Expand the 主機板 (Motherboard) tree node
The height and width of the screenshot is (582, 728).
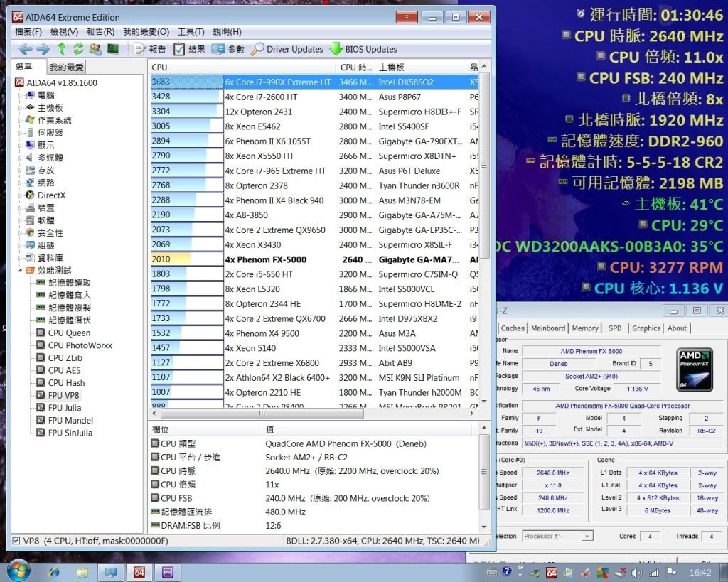20,107
